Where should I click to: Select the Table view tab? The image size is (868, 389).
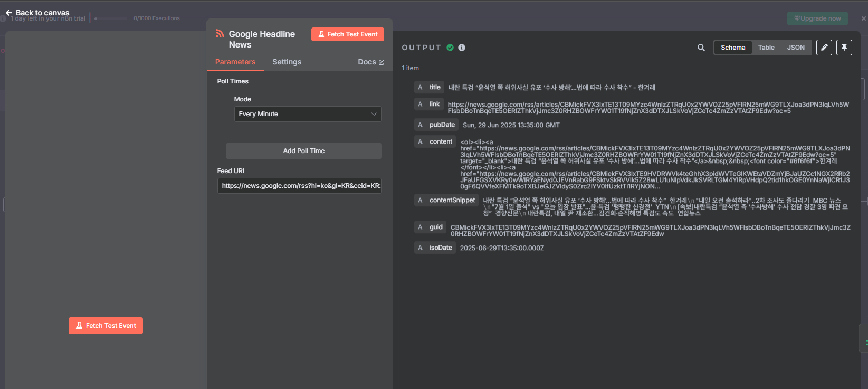(x=766, y=48)
